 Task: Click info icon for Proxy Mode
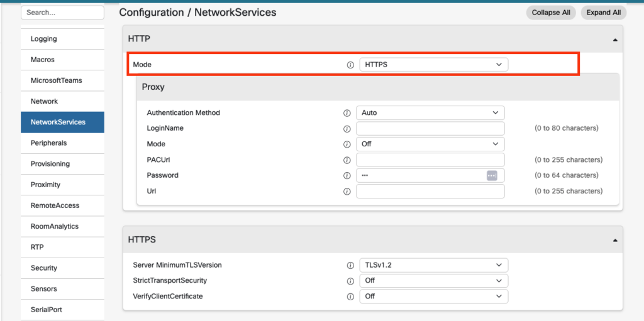coord(347,144)
